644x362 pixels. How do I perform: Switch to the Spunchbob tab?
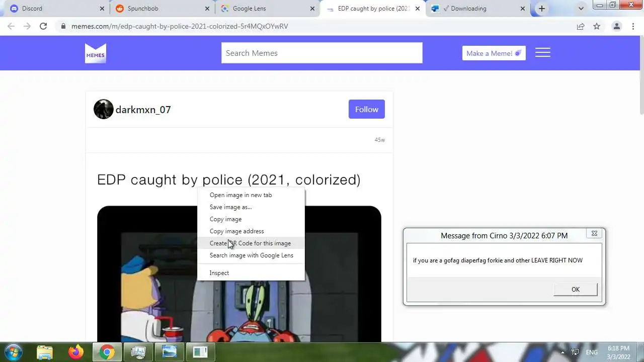pyautogui.click(x=161, y=9)
